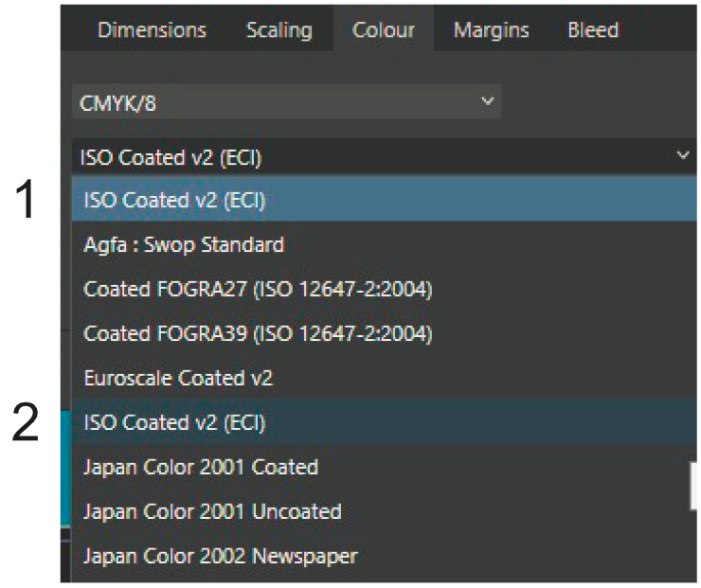The image size is (701, 588).
Task: Click the chevron on the CMYK/8 dropdown
Action: pos(487,101)
